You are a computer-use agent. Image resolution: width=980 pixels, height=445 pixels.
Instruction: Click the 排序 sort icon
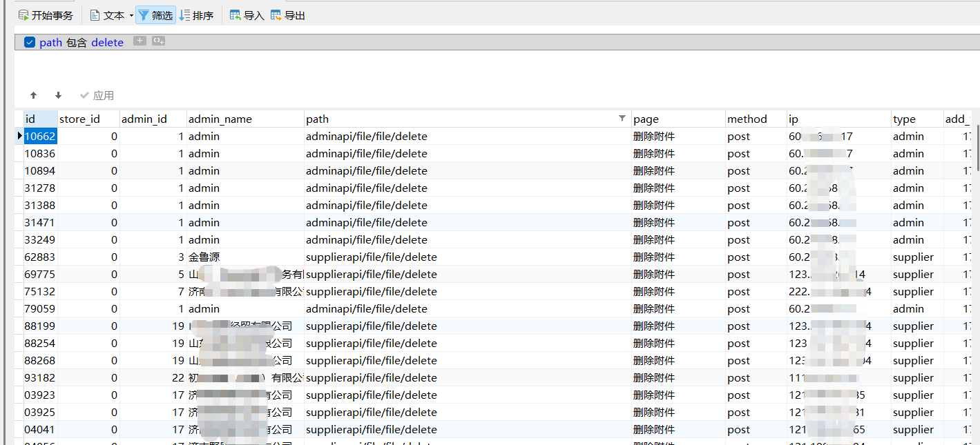coord(184,15)
